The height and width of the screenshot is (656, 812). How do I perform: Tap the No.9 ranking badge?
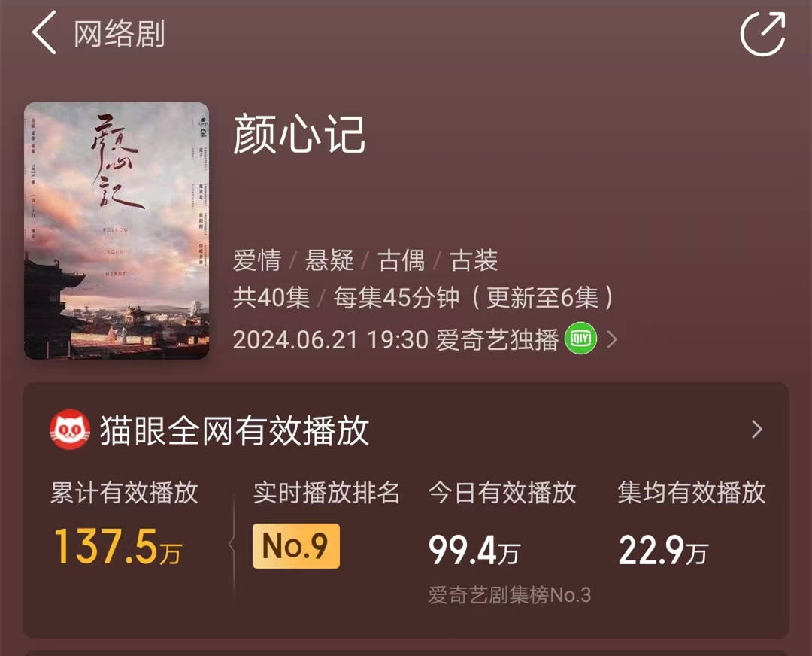point(295,546)
